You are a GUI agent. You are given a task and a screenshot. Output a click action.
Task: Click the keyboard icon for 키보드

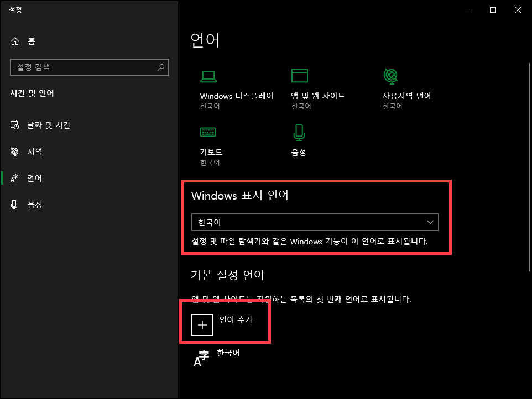coord(208,132)
